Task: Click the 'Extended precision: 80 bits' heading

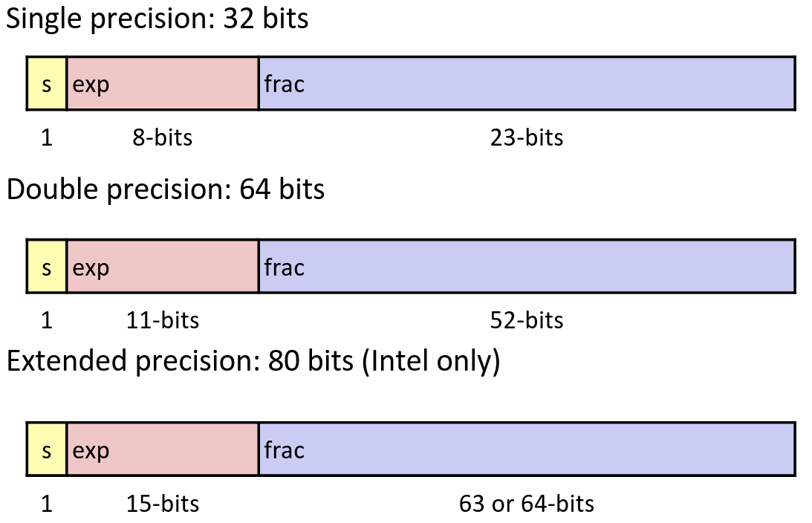Action: pos(253,361)
